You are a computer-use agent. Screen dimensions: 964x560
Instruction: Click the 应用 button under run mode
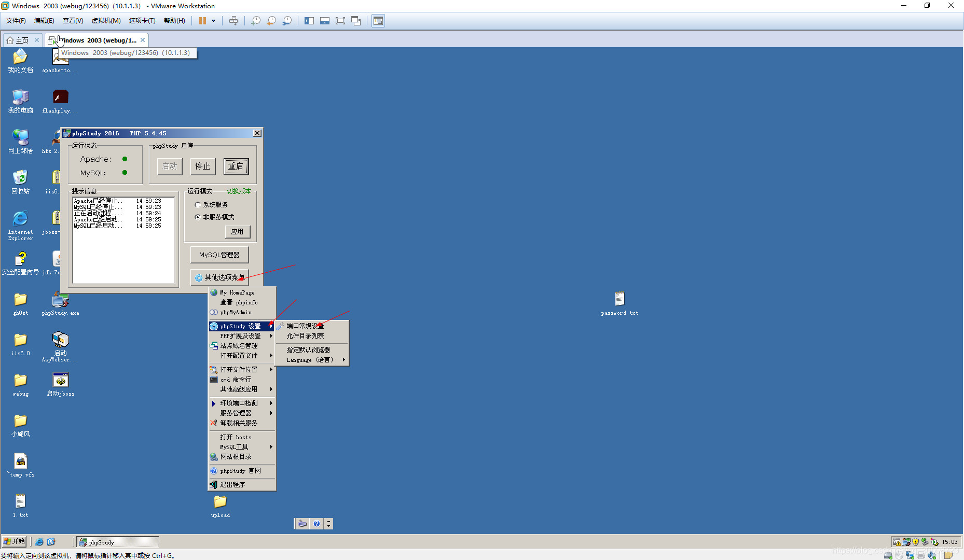coord(237,232)
